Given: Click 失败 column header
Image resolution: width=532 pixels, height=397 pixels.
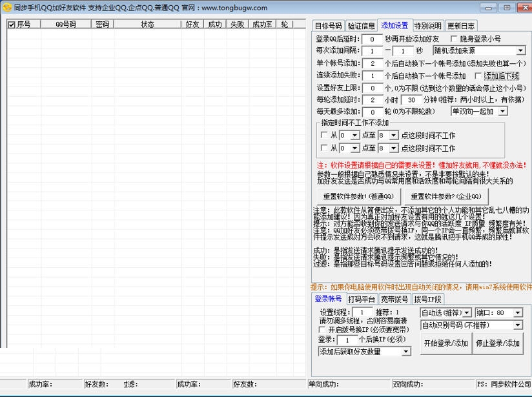Looking at the screenshot, I should pos(237,24).
